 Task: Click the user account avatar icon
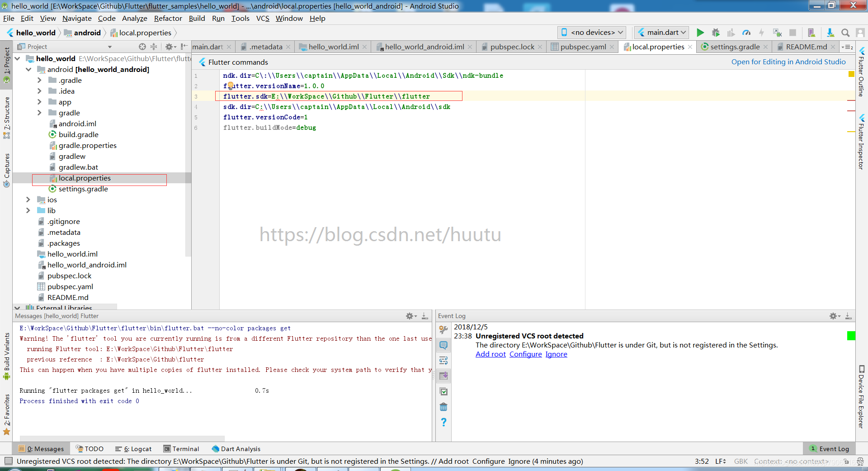point(860,33)
